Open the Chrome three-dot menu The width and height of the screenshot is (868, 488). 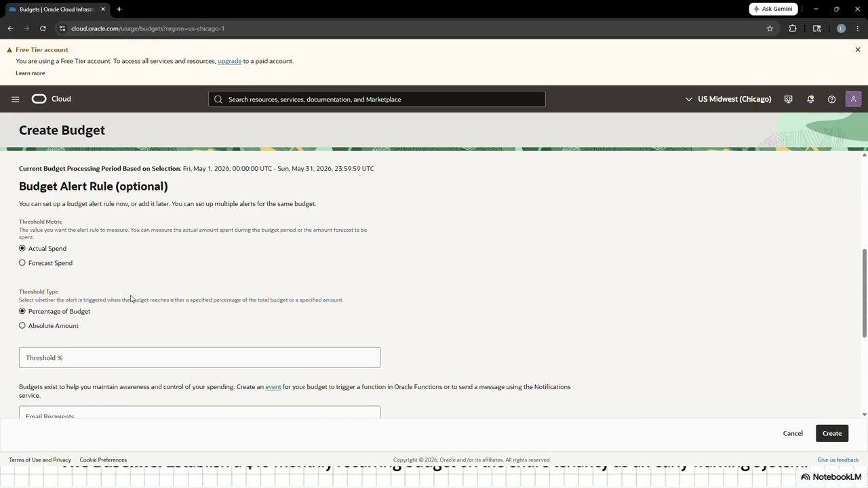(858, 28)
